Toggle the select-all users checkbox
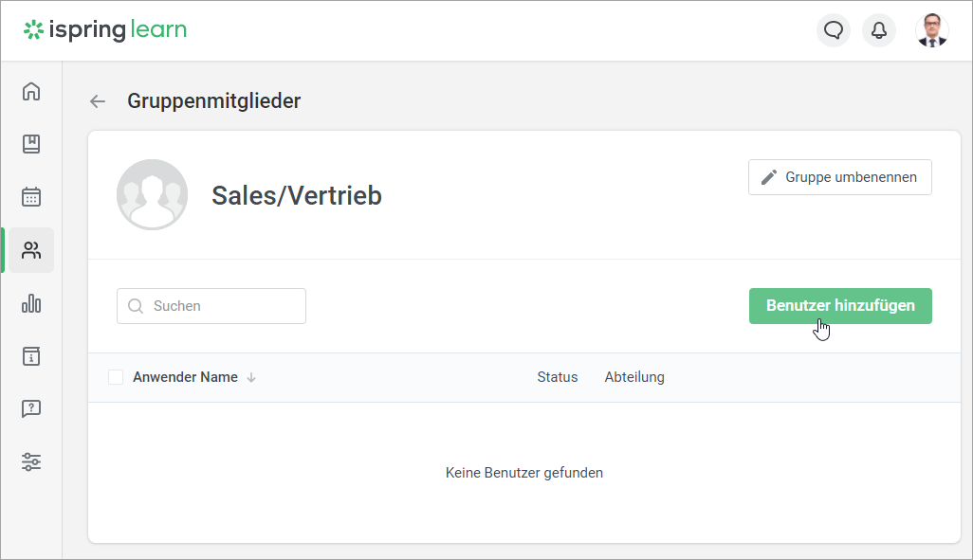This screenshot has width=973, height=560. 116,377
